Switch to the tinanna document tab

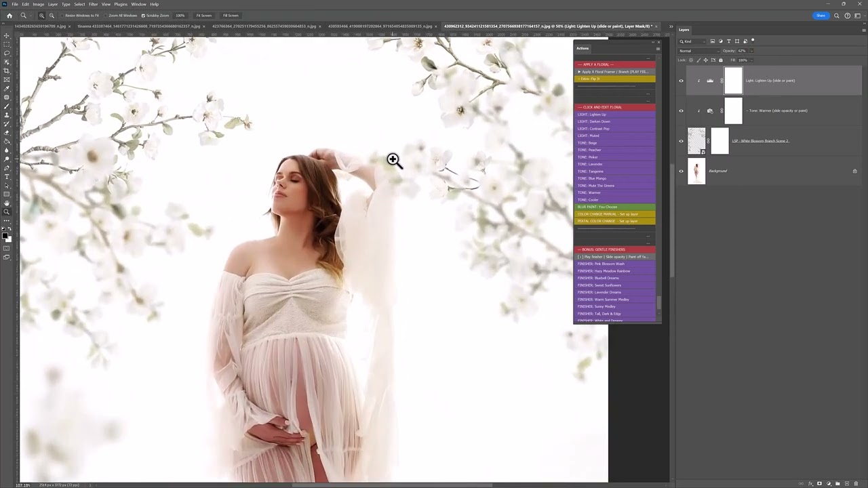pyautogui.click(x=139, y=26)
